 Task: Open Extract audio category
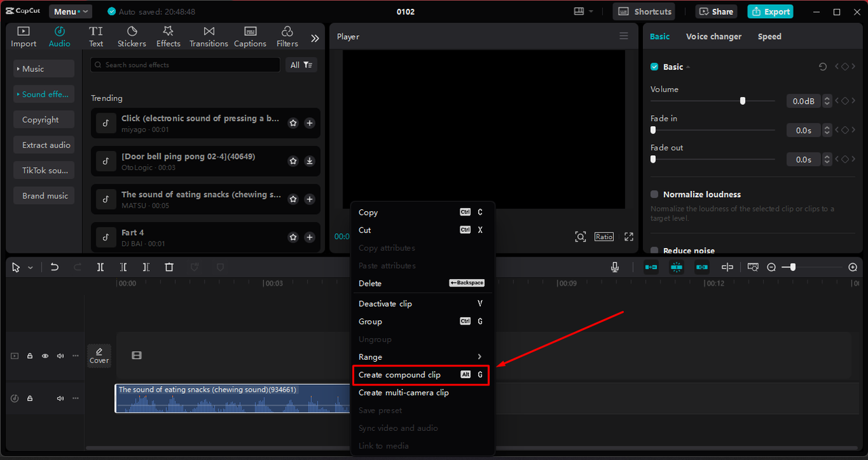[x=43, y=145]
